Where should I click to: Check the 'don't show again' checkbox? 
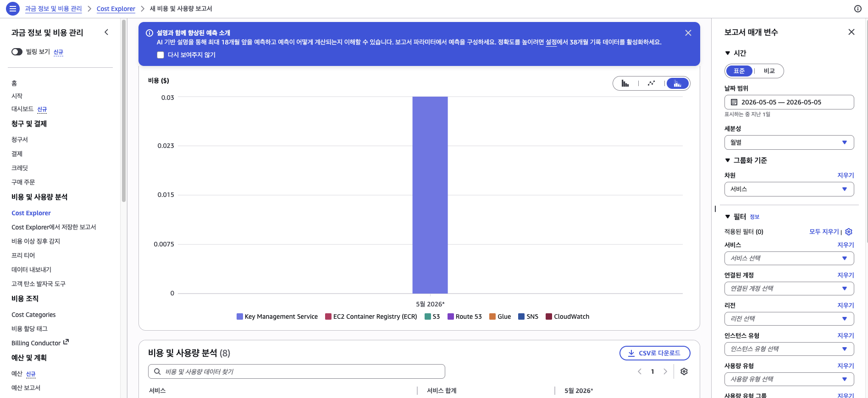click(x=160, y=55)
